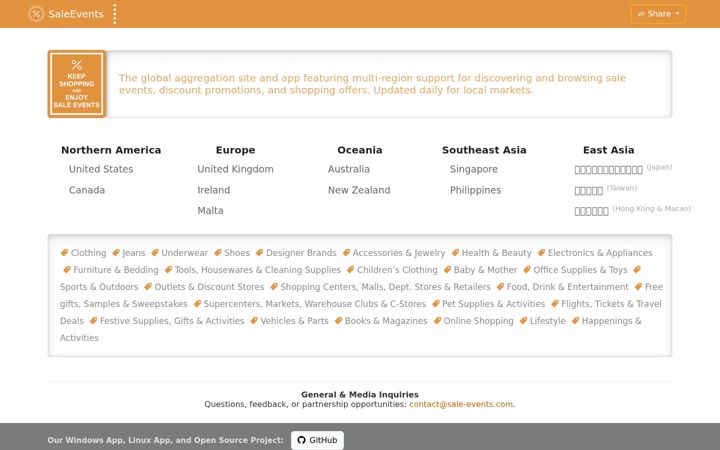Click tag icon beside Children's Clothing

[x=350, y=270]
